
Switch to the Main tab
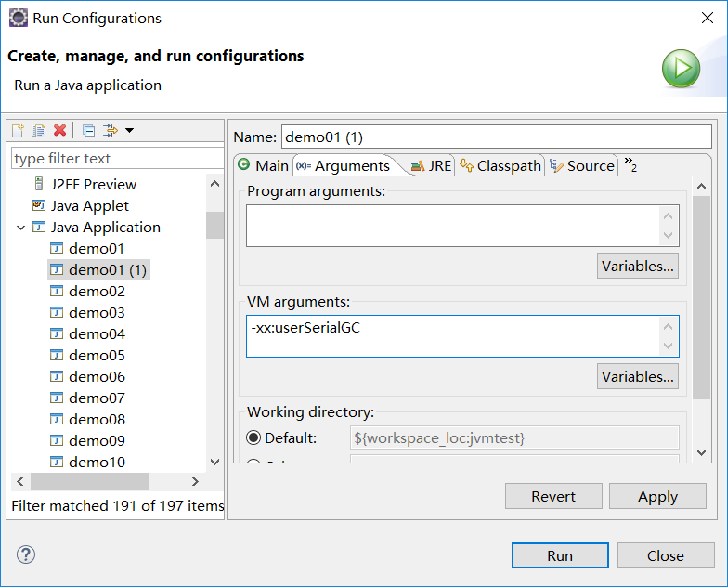pyautogui.click(x=263, y=165)
